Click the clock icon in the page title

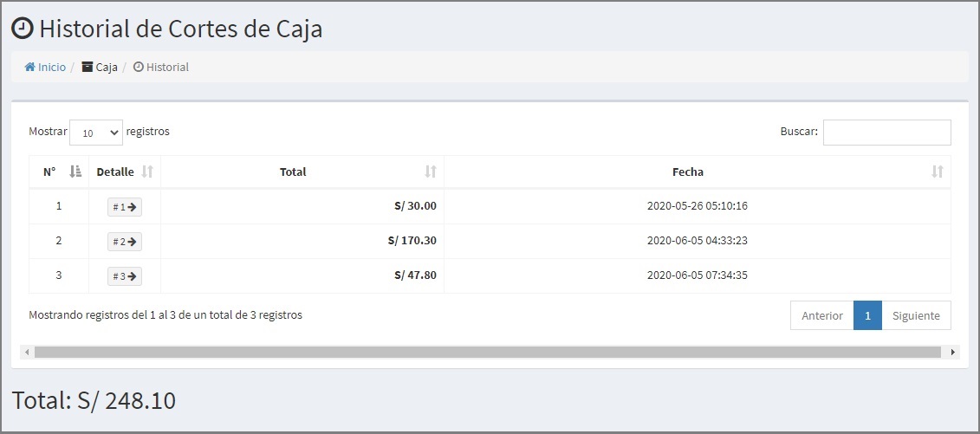pyautogui.click(x=23, y=29)
